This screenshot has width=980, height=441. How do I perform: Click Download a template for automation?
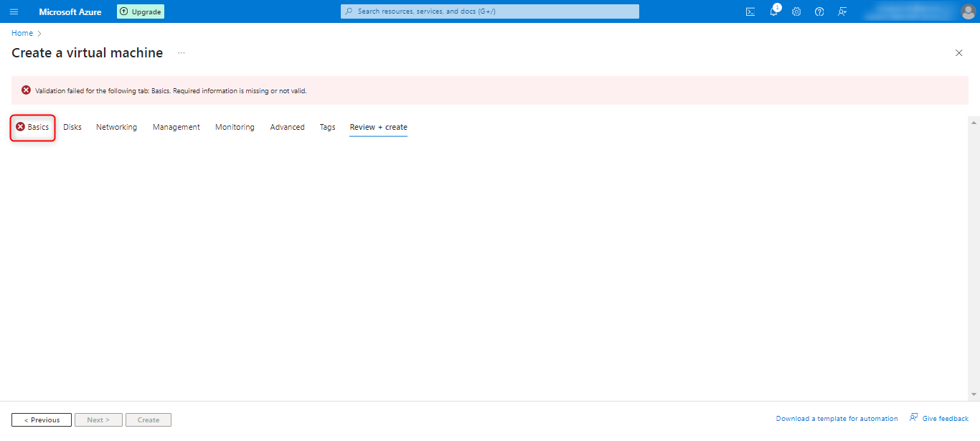[837, 419]
